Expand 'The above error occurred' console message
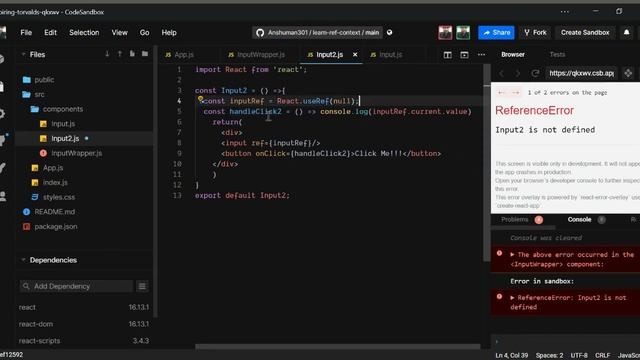This screenshot has height=360, width=640. (x=512, y=255)
